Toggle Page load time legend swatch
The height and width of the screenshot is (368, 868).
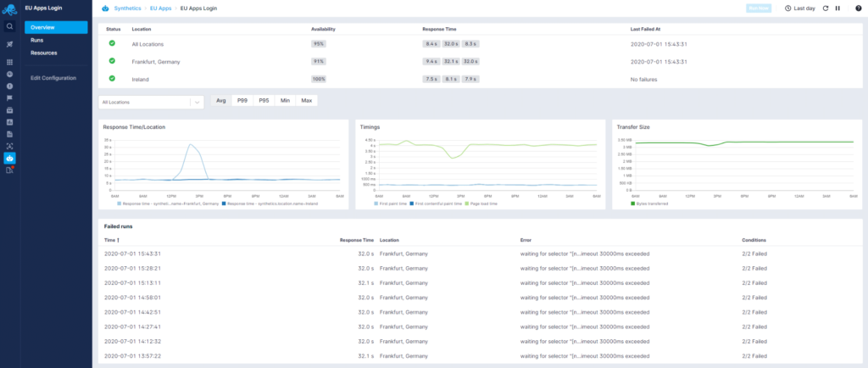[465, 204]
